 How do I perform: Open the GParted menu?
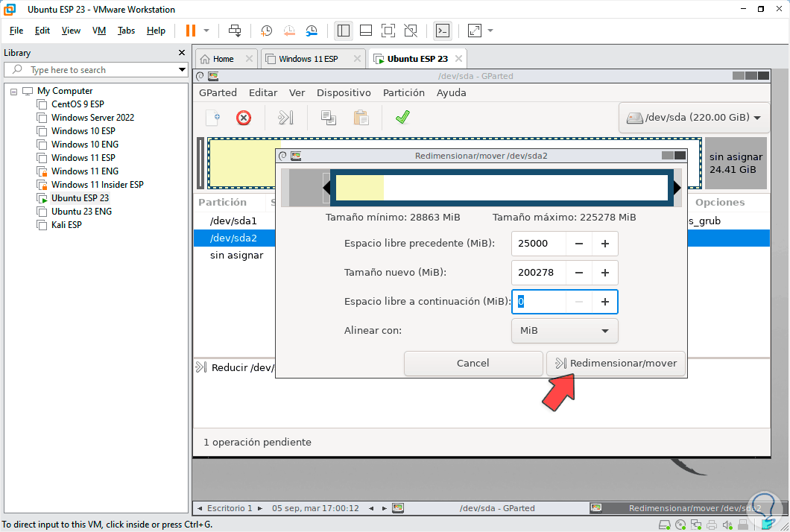click(218, 92)
